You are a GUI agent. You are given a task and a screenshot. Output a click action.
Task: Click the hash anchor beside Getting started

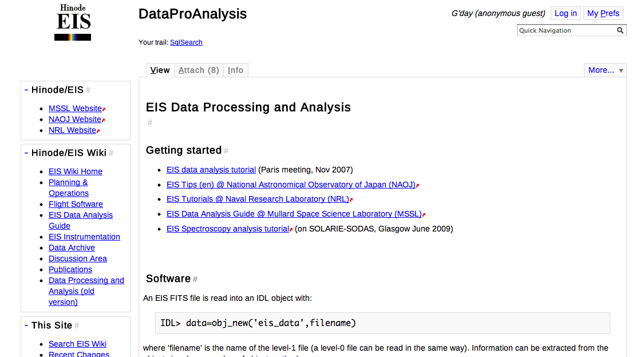[226, 151]
